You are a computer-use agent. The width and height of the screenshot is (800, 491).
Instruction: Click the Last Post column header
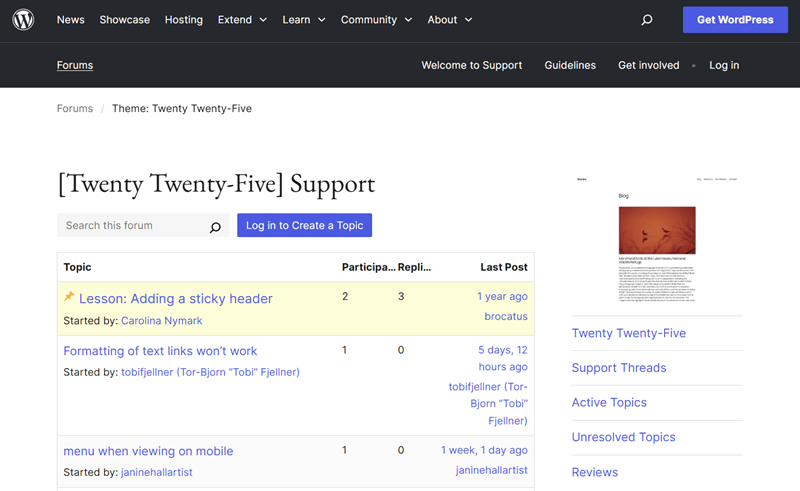pyautogui.click(x=504, y=267)
